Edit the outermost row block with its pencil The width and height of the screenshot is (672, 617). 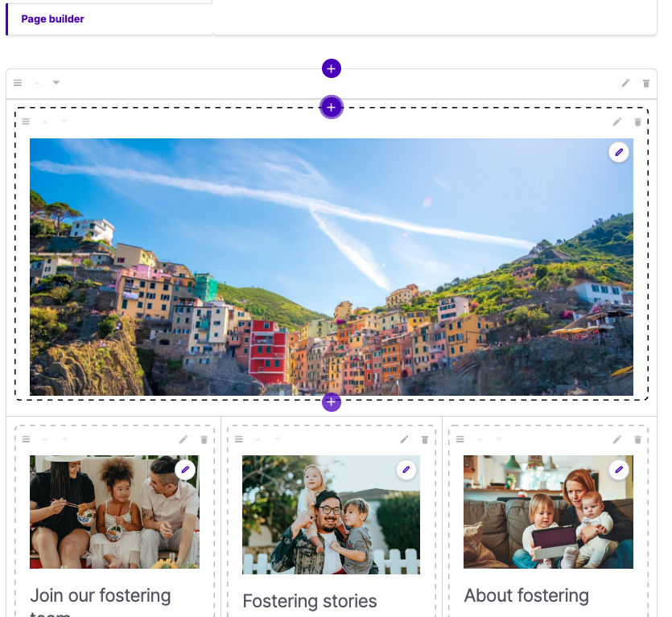pyautogui.click(x=626, y=83)
